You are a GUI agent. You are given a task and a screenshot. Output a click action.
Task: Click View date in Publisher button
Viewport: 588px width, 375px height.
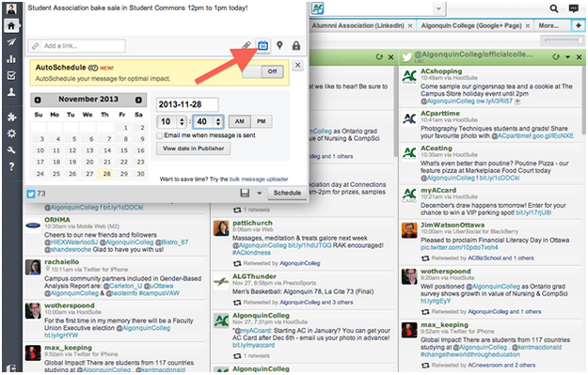(x=193, y=148)
